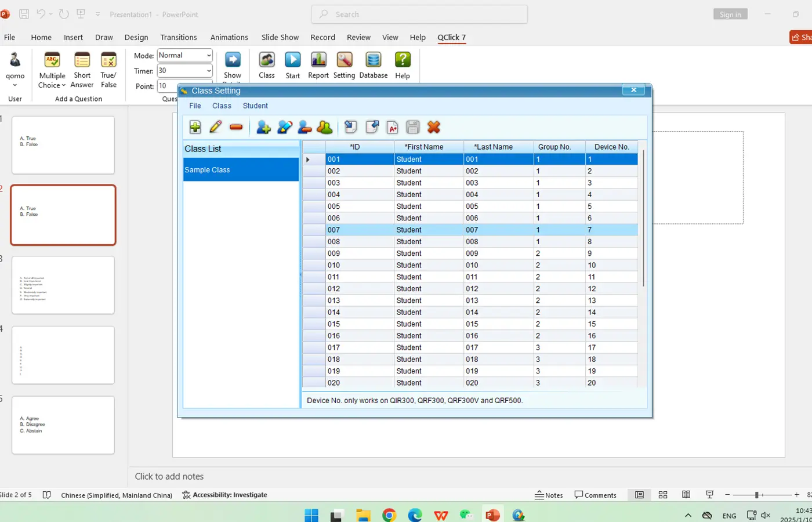The image size is (812, 522).
Task: Click the Edit Class pencil icon
Action: [216, 127]
